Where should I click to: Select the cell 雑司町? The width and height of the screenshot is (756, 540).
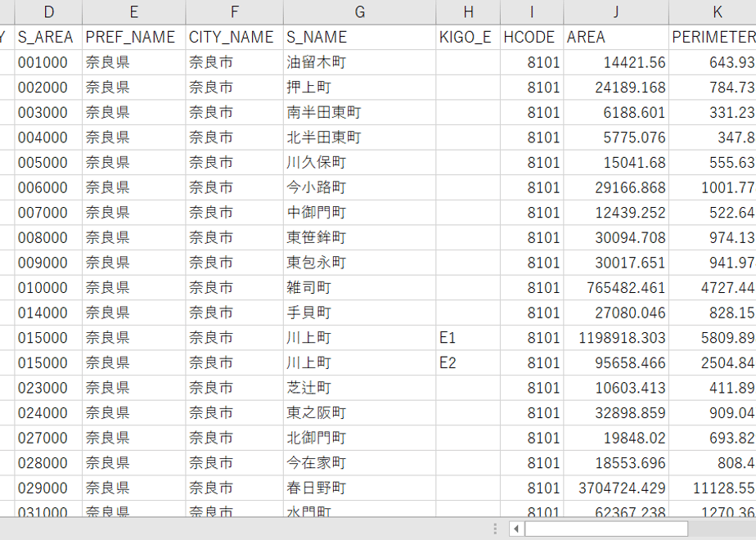point(360,288)
